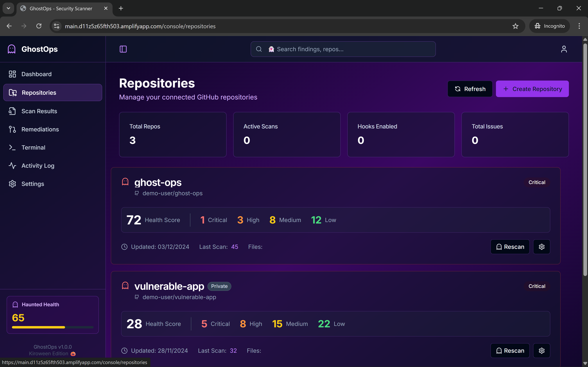Toggle the sidebar collapse panel icon
Viewport: 588px width, 367px height.
point(123,49)
